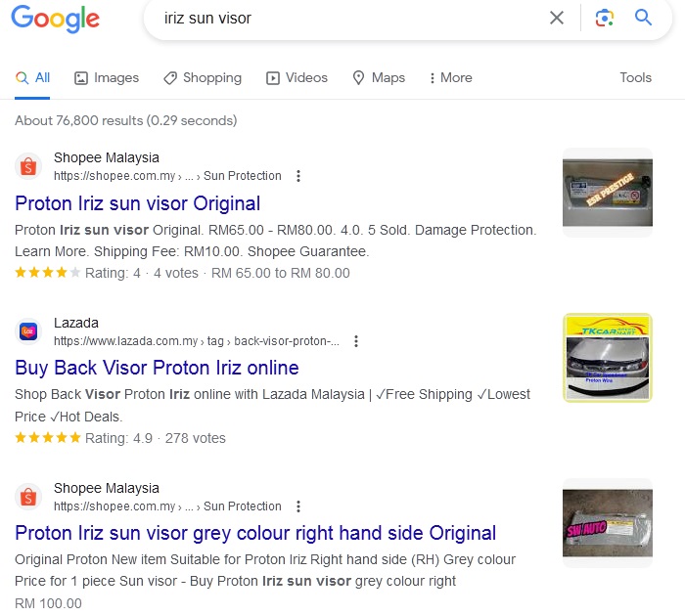The height and width of the screenshot is (616, 685).
Task: Clear the search box with the X icon
Action: 557,18
